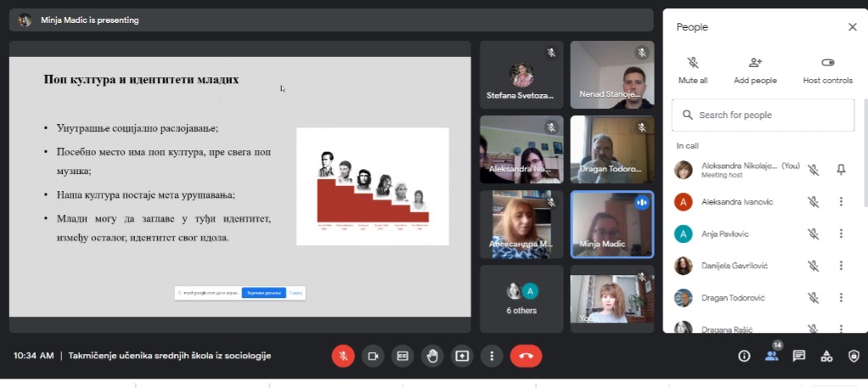Viewport: 868px width, 388px height.
Task: Open more actions for Aleksandra Ivanovic
Action: coord(841,202)
